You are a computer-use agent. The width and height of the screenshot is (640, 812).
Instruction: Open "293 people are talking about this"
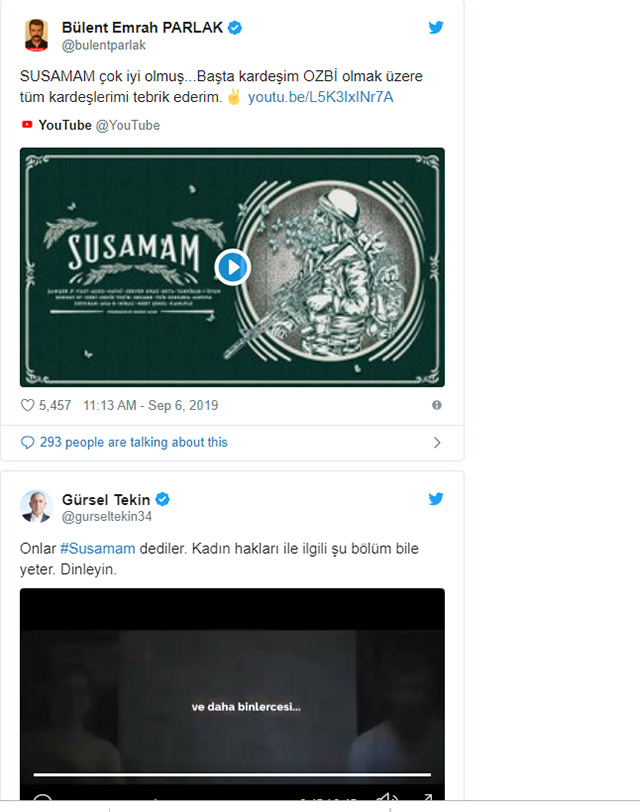pyautogui.click(x=133, y=442)
